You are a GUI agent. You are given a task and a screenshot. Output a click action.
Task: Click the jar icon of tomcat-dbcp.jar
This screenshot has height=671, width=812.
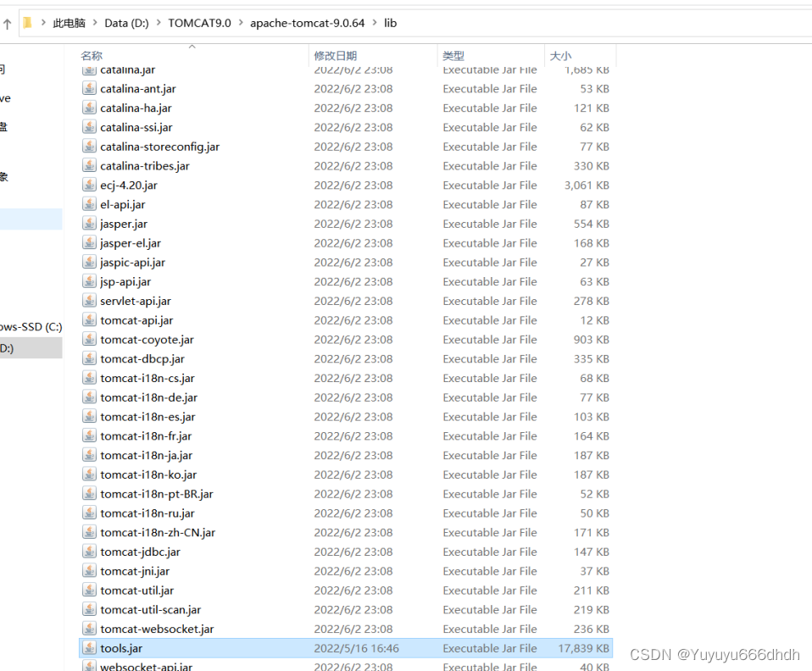(89, 358)
